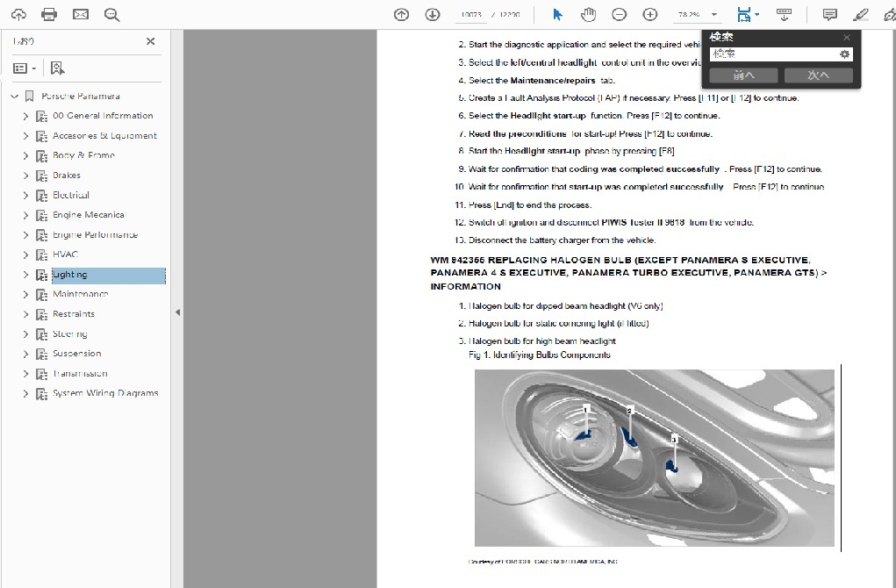Click the email envelope icon
896x588 pixels.
click(80, 15)
